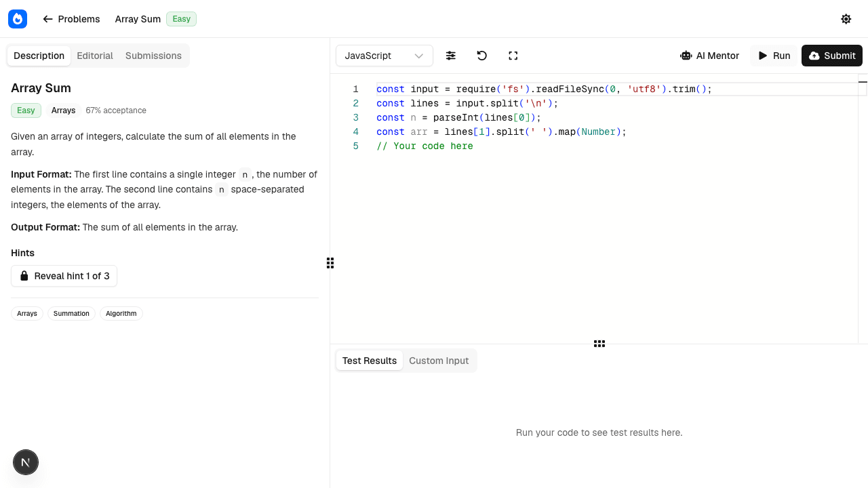Enter fullscreen editor mode icon
The width and height of the screenshot is (868, 488).
tap(513, 56)
